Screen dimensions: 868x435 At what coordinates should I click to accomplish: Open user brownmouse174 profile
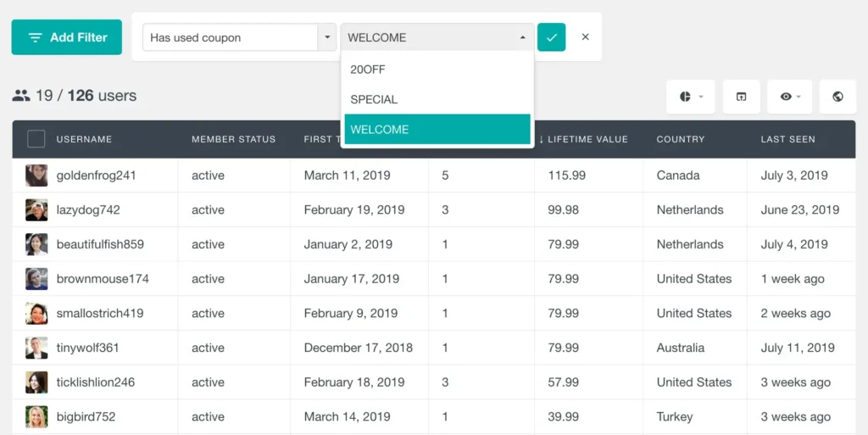(x=103, y=279)
